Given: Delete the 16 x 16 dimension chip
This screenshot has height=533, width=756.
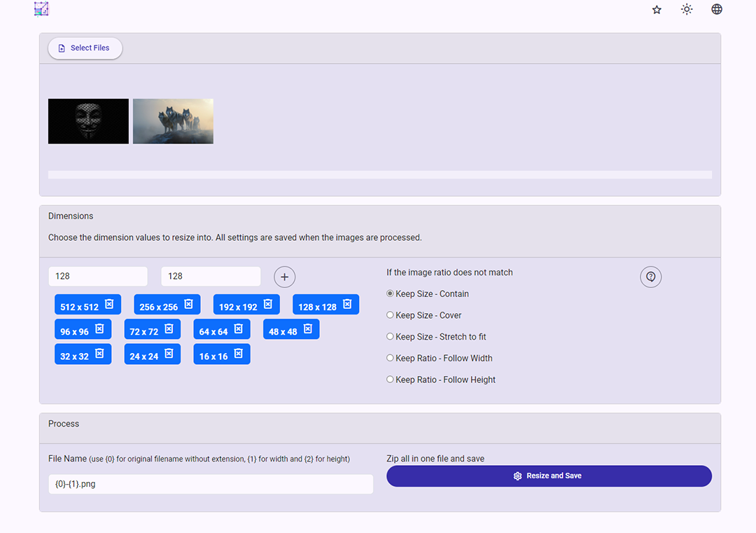Looking at the screenshot, I should 238,354.
